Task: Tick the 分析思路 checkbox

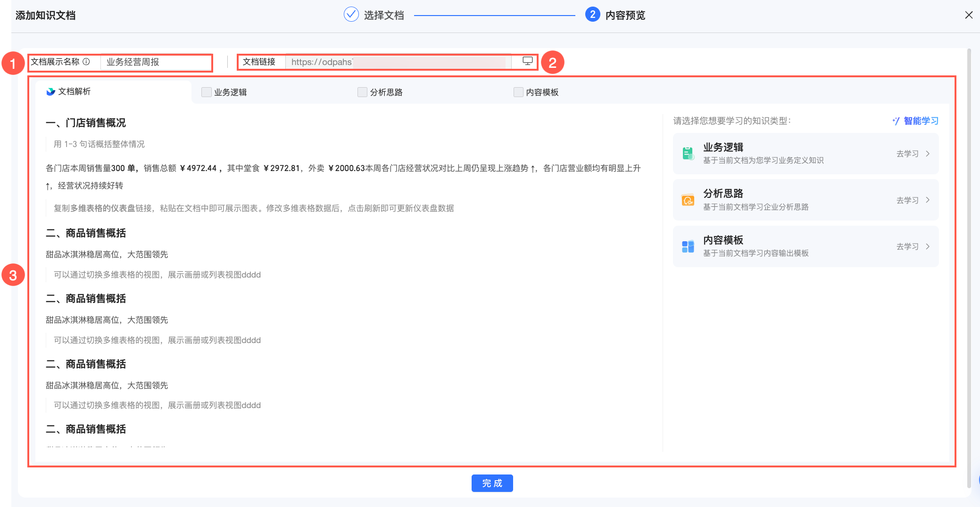Action: click(362, 92)
